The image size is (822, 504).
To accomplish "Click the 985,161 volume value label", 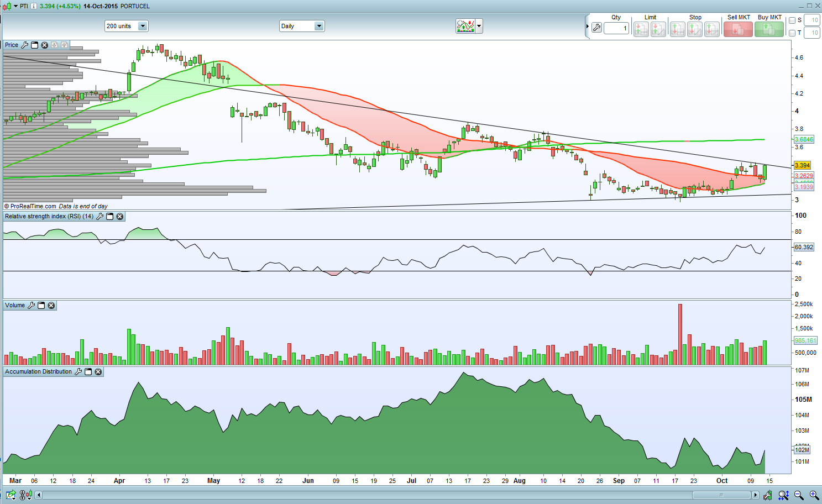I will 805,340.
